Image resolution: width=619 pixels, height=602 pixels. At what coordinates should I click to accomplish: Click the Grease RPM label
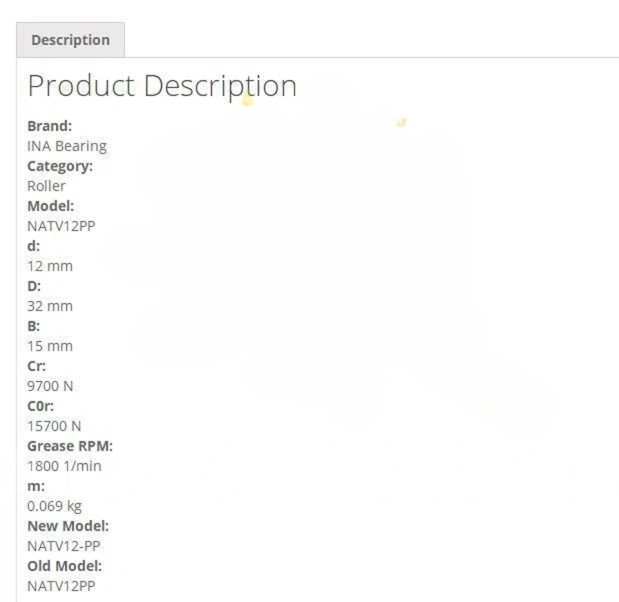tap(70, 446)
